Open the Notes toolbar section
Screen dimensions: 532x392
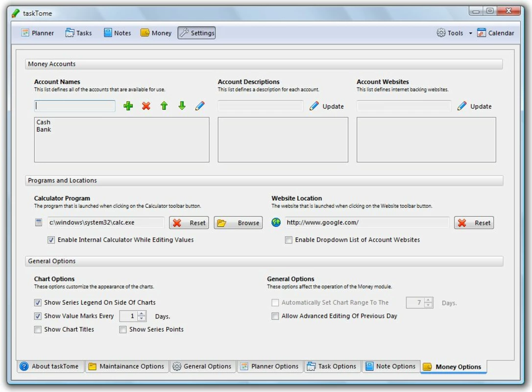click(118, 33)
